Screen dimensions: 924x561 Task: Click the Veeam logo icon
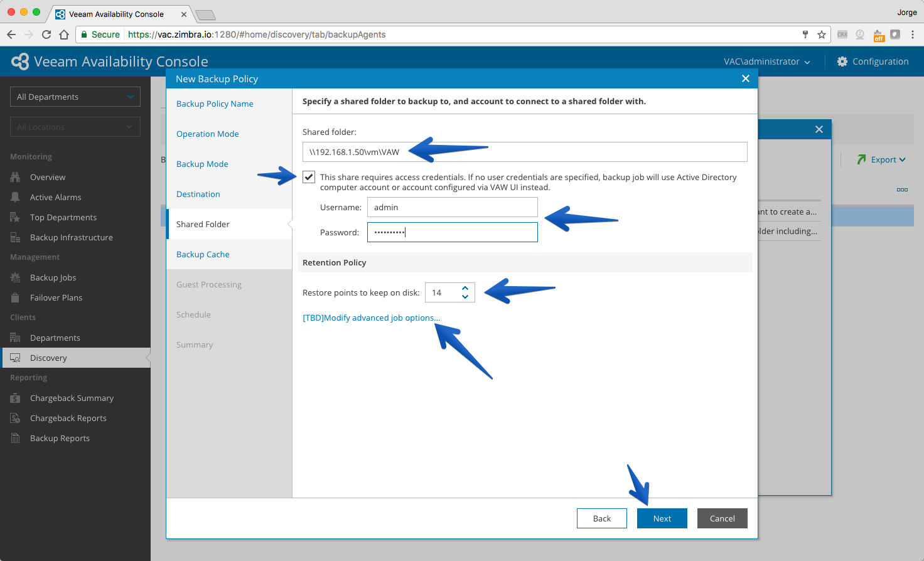coord(20,61)
